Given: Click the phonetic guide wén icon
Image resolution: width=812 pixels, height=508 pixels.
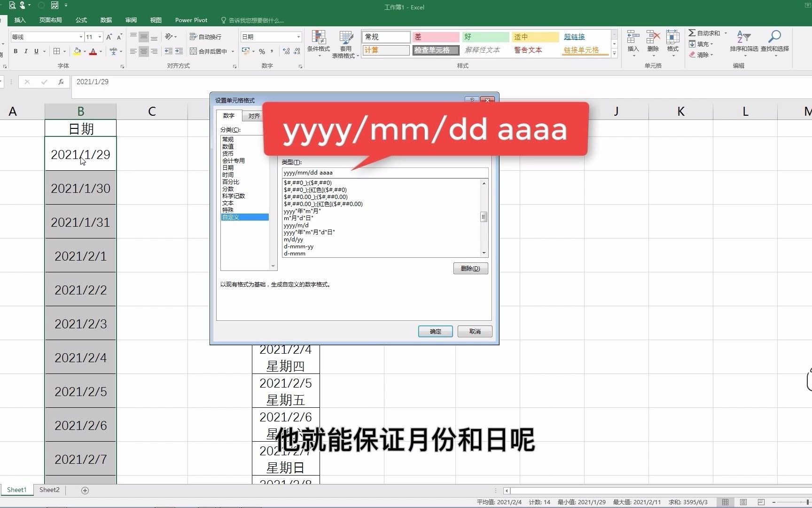Looking at the screenshot, I should point(113,51).
